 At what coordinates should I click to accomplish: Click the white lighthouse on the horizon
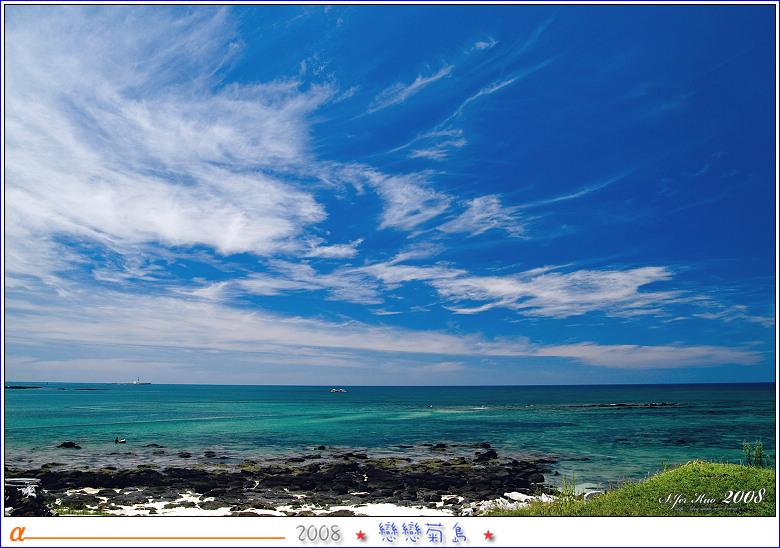137,380
